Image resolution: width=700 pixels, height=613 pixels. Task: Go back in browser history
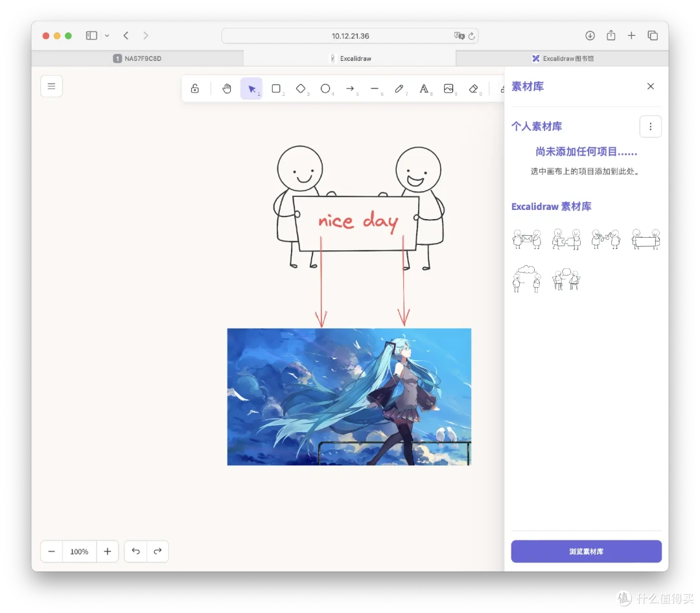tap(126, 35)
